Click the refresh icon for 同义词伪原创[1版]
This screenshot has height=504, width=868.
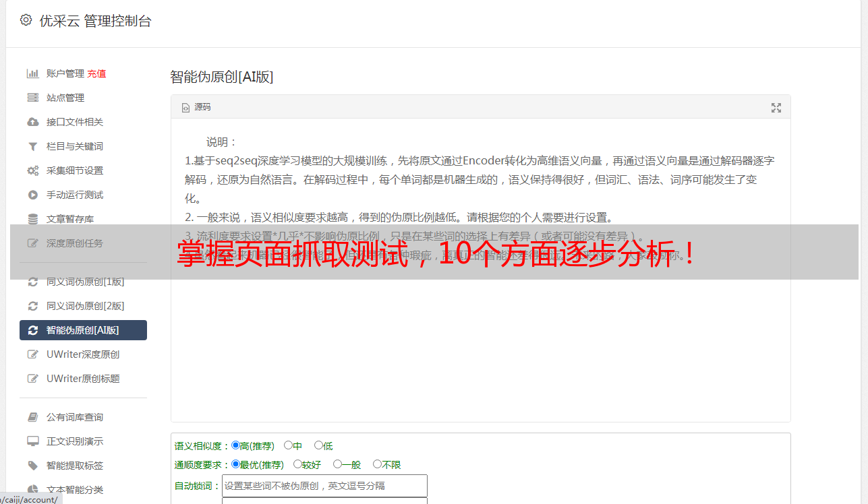click(32, 282)
